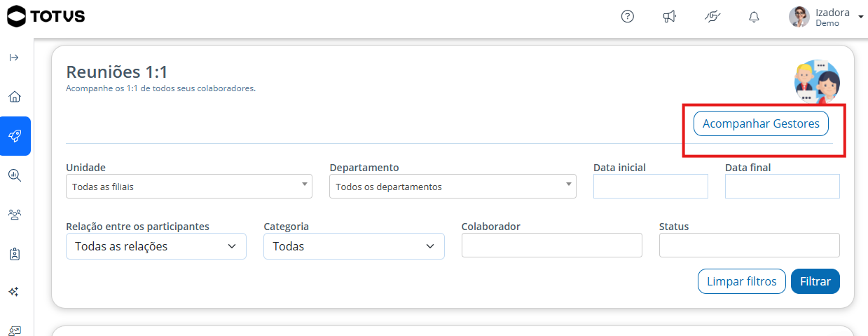This screenshot has width=868, height=336.
Task: Select the rocket icon in sidebar
Action: point(15,136)
